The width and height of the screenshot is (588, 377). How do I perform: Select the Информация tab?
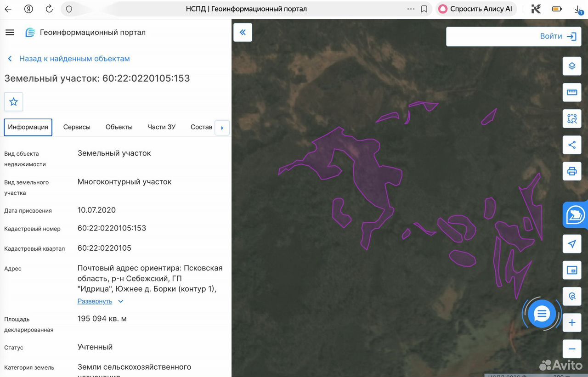click(x=28, y=127)
